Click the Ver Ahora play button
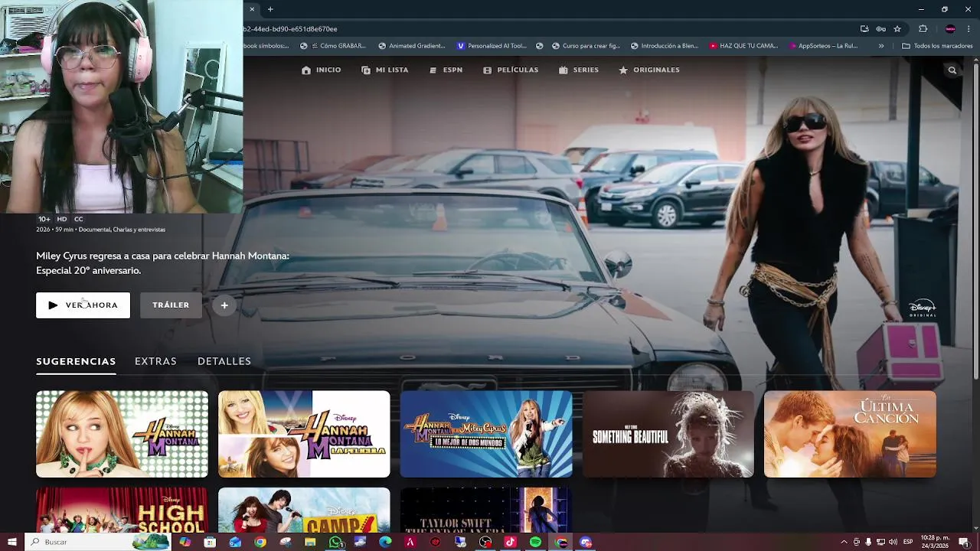The width and height of the screenshot is (980, 551). pos(83,305)
